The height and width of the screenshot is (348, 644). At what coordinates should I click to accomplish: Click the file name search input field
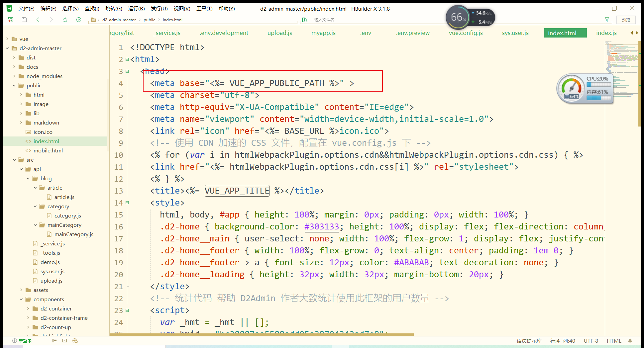(x=452, y=20)
